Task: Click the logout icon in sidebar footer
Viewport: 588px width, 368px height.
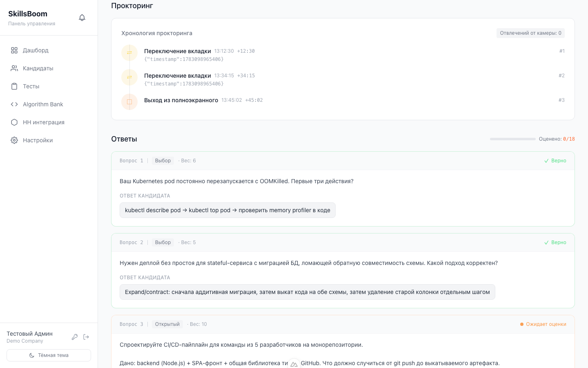Action: click(86, 337)
